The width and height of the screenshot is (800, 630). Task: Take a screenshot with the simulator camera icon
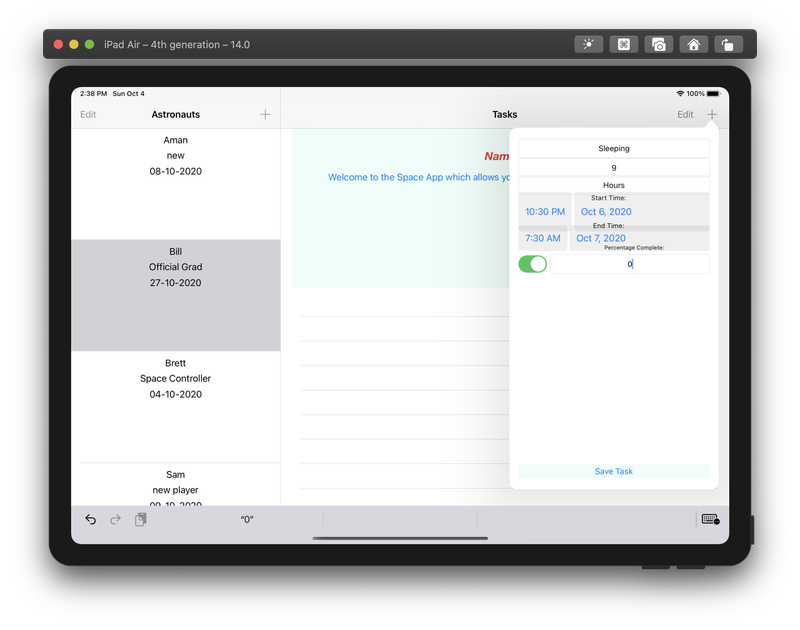658,44
